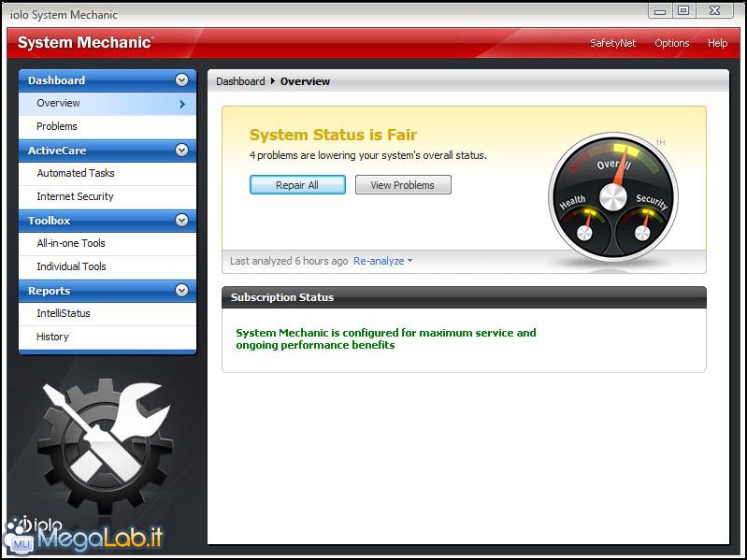The width and height of the screenshot is (747, 560).
Task: Collapse the Toolbox section chevron
Action: tap(181, 220)
